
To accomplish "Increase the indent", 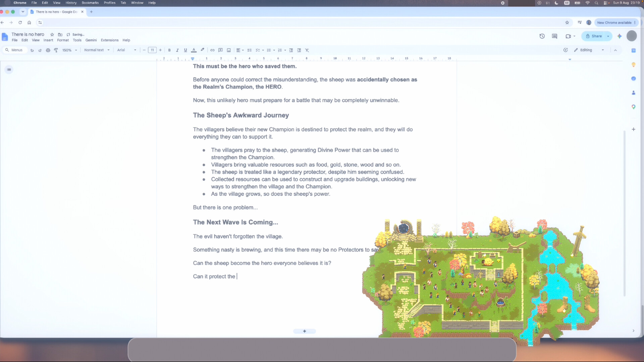I will point(299,50).
